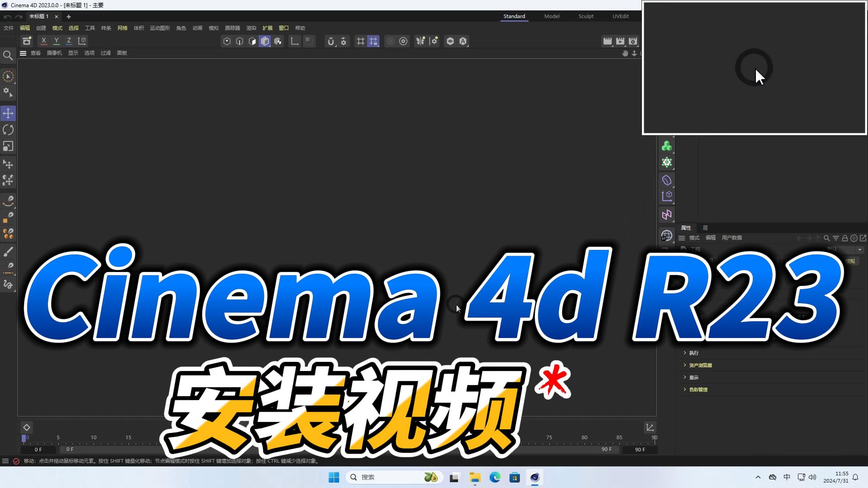Select the Rotate tool
The image size is (868, 488).
[8, 130]
